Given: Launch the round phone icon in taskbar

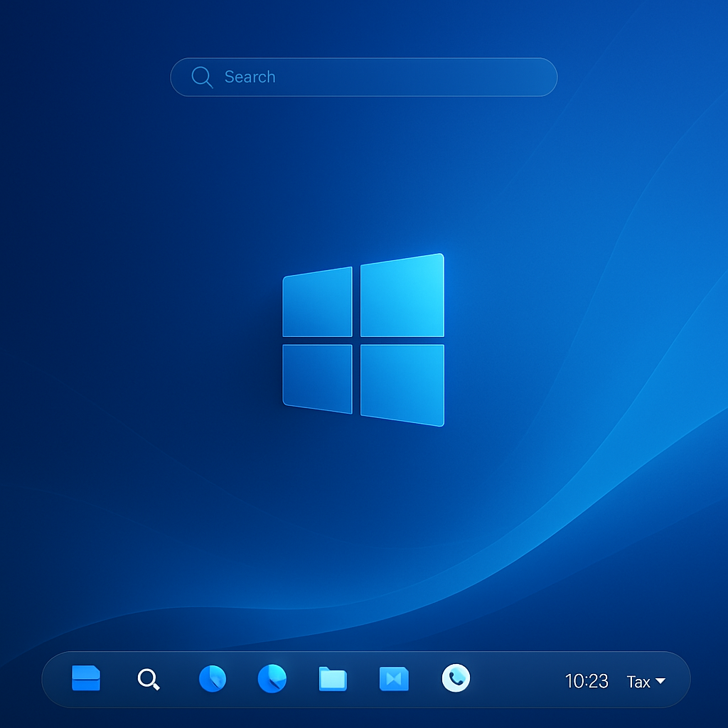Looking at the screenshot, I should tap(456, 678).
